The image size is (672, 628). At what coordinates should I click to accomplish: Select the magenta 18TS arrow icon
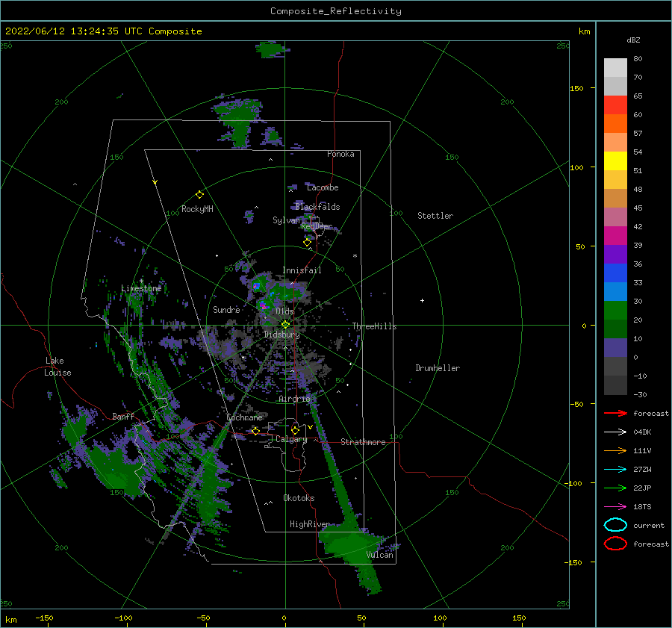click(x=615, y=506)
